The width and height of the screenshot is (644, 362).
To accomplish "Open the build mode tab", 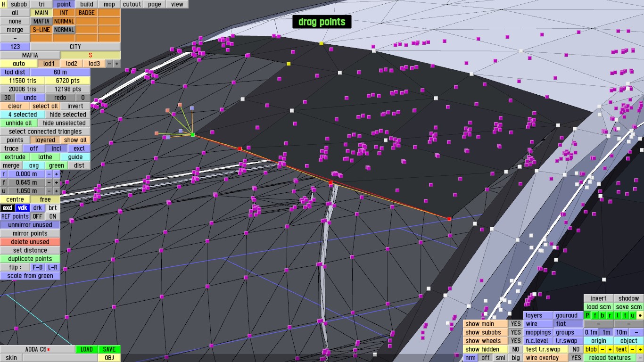I will [87, 4].
